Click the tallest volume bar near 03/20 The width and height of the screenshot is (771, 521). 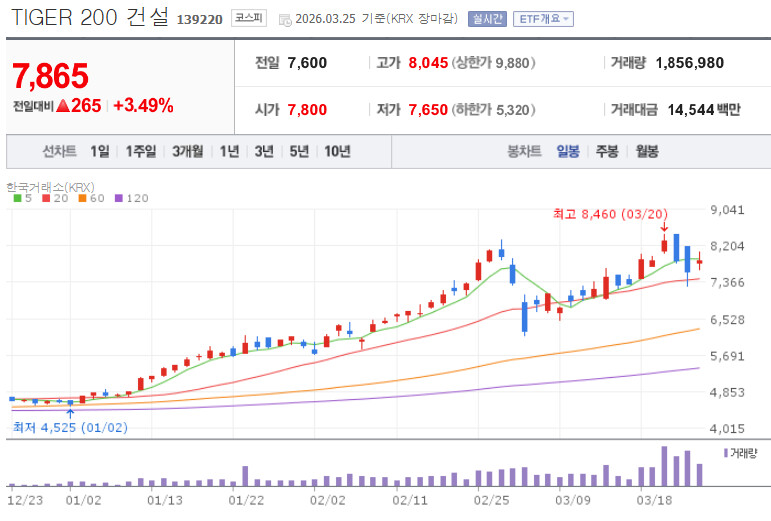coord(664,466)
